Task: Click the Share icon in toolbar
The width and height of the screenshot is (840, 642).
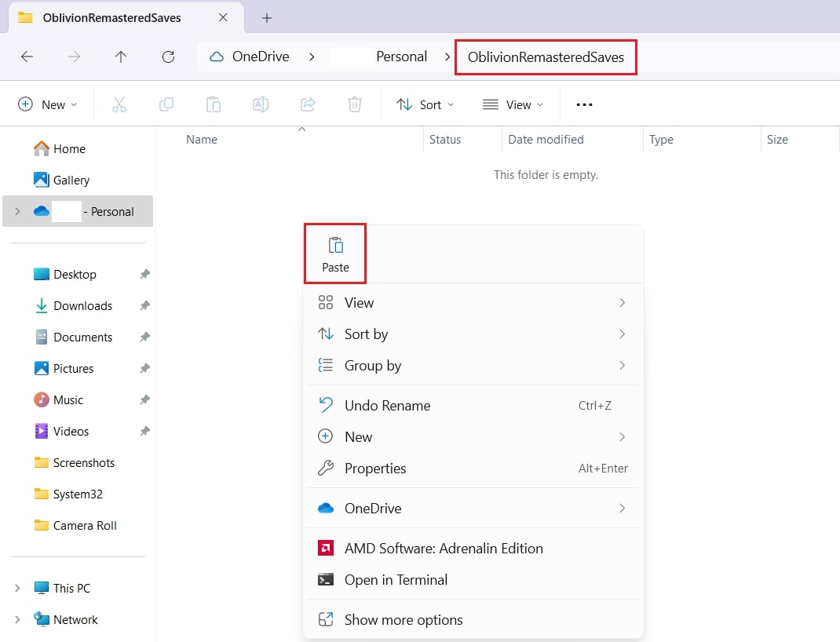Action: coord(308,104)
